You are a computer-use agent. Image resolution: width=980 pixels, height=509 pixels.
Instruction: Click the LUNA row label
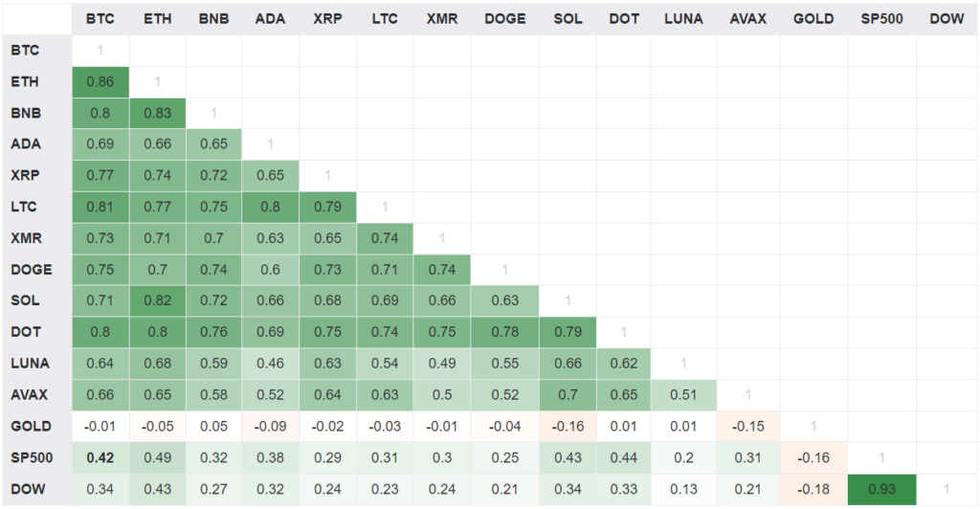[28, 364]
